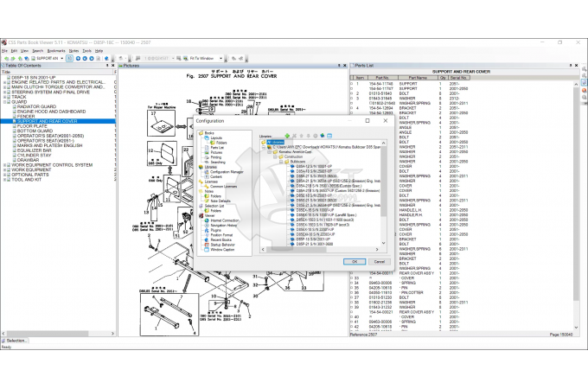Expand ENGINE RELATED PARTS AND ELECTRICAL node
Image resolution: width=588 pixels, height=389 pixels.
click(x=4, y=82)
